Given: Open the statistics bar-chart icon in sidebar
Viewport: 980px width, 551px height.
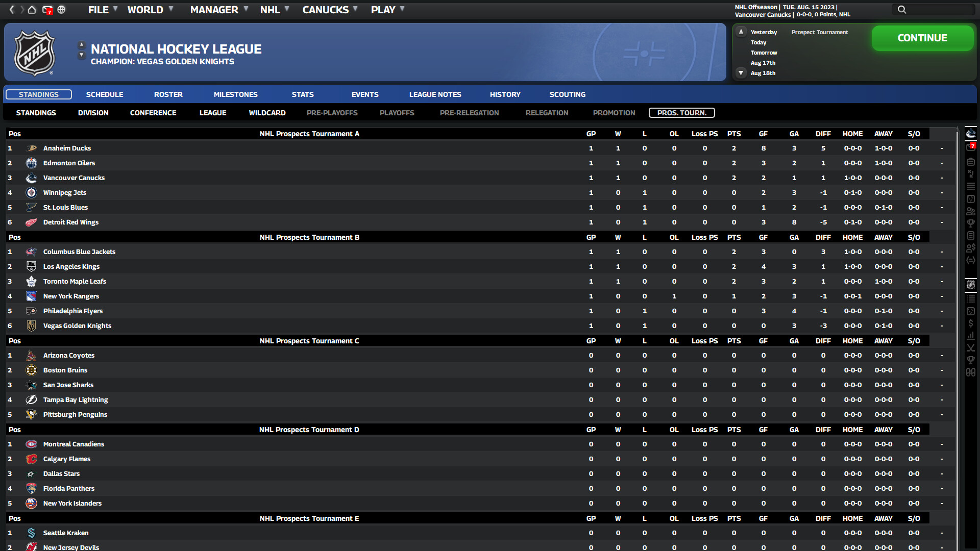Looking at the screenshot, I should coord(971,336).
